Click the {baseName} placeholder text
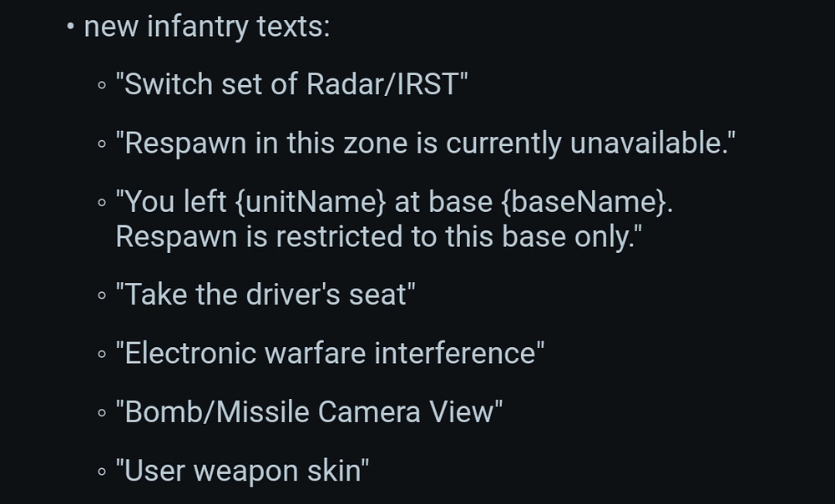Viewport: 835px width, 504px height. pos(584,202)
